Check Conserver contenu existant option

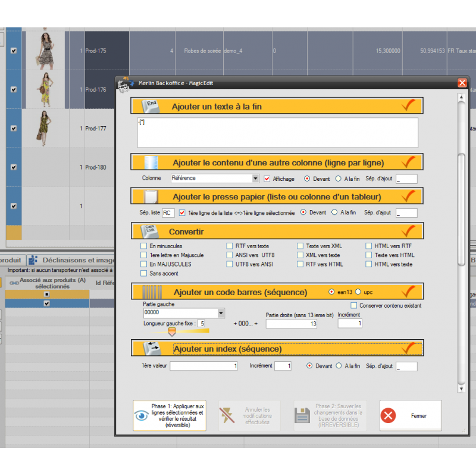pos(354,305)
